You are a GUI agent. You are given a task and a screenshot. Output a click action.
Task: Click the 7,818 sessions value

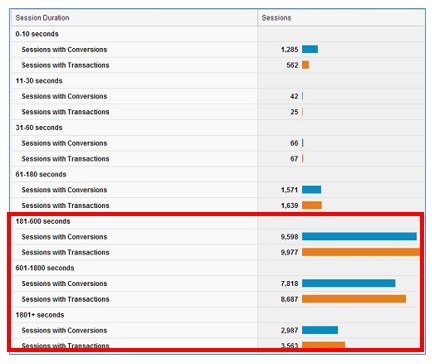[289, 284]
